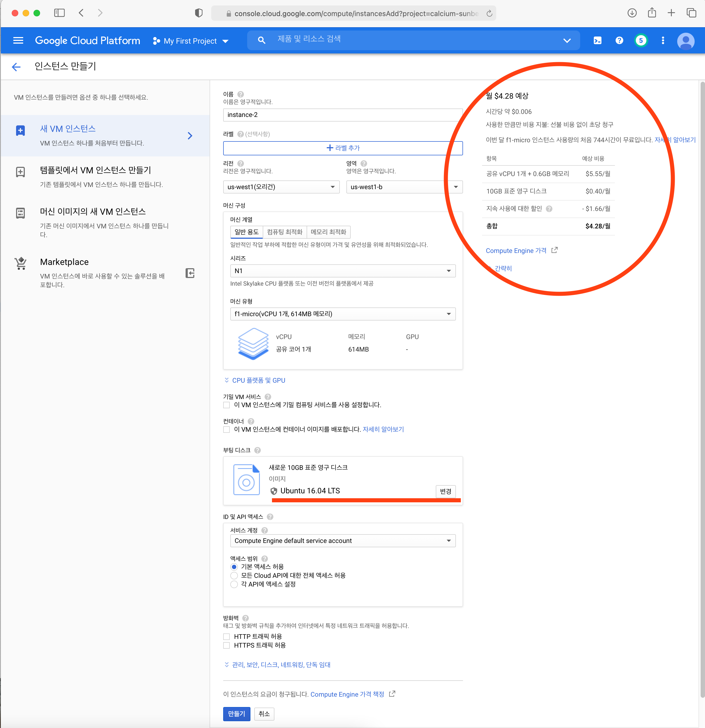Open the hamburger navigation menu
This screenshot has height=728, width=705.
point(18,41)
